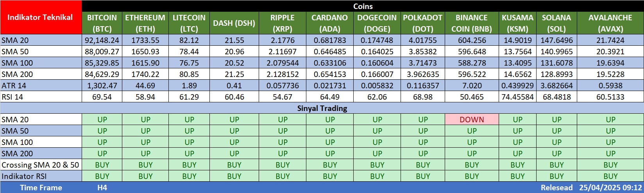Click the Time Frame label in footer
Screen dimensions: 644x193
click(41, 188)
